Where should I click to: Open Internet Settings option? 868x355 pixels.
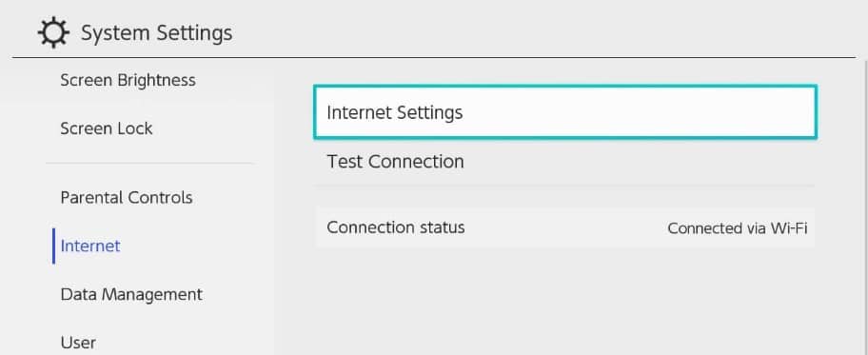(x=565, y=112)
